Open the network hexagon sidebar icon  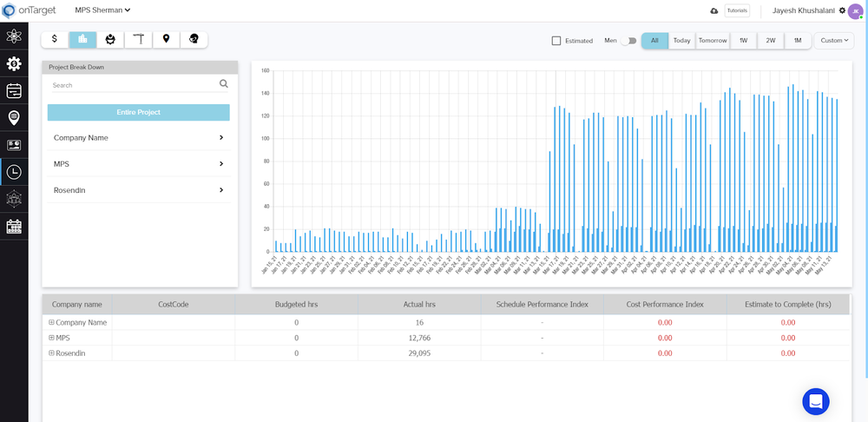[14, 199]
